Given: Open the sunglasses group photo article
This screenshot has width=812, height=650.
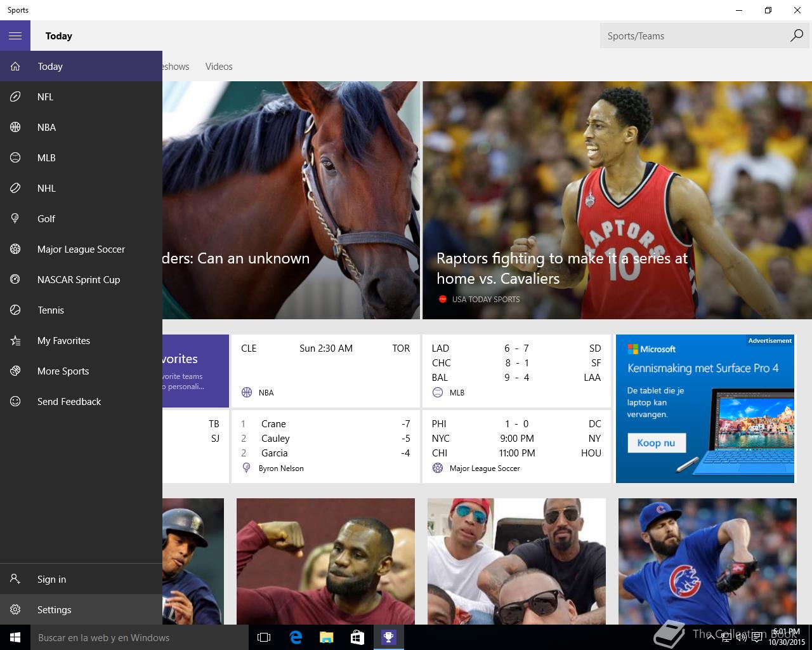Looking at the screenshot, I should [x=516, y=561].
